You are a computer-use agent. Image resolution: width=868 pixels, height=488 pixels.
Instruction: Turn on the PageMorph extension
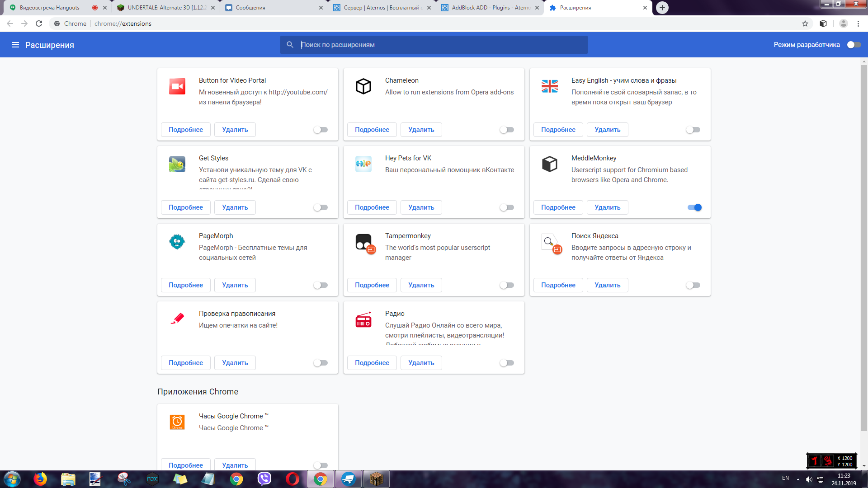321,285
